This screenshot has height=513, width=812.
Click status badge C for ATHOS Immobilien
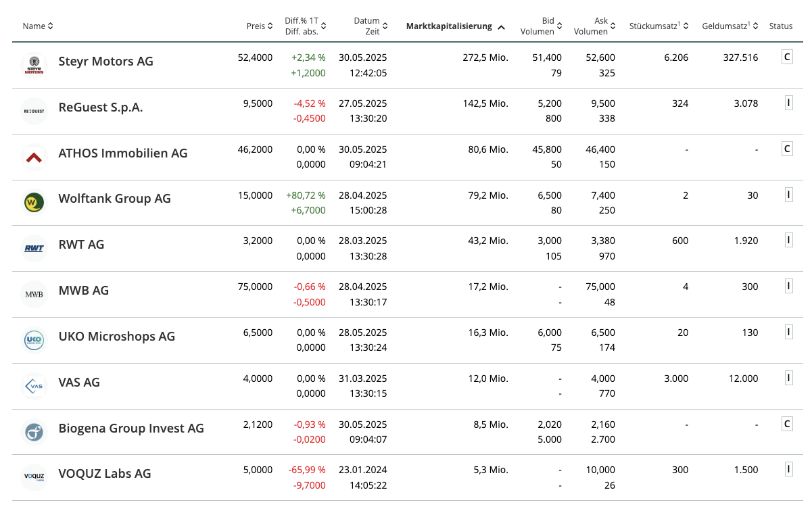tap(786, 149)
